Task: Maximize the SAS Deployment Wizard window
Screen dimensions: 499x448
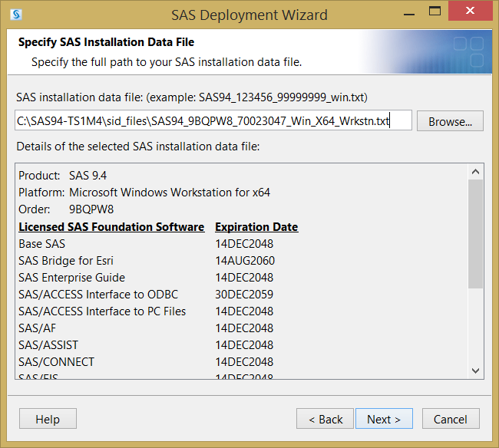Action: pos(435,12)
